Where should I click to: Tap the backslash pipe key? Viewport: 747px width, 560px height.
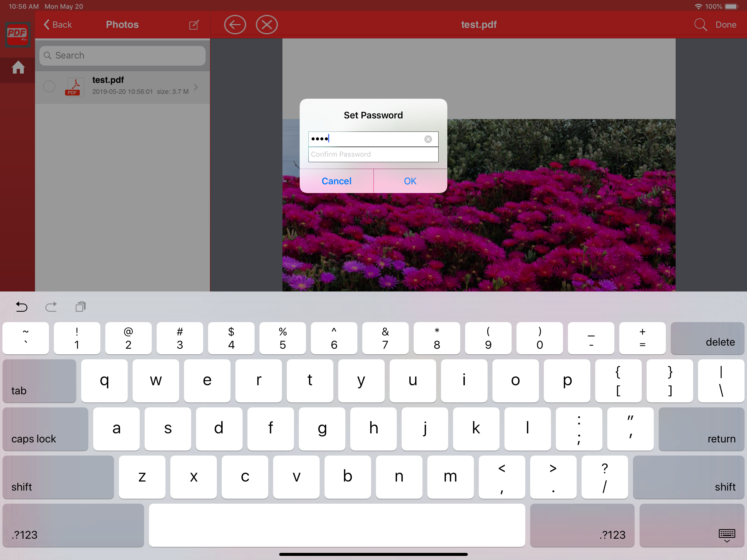(721, 381)
